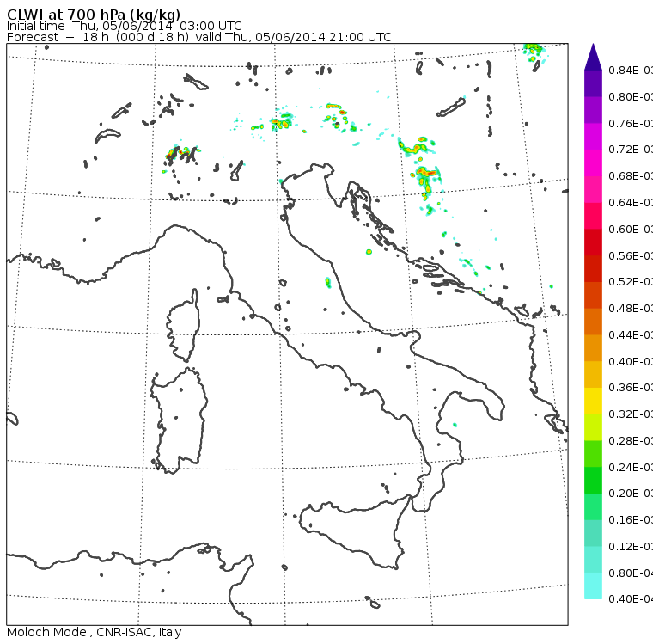Click the 0.40E-03 colorbar label
The width and height of the screenshot is (653, 644).
pos(631,361)
